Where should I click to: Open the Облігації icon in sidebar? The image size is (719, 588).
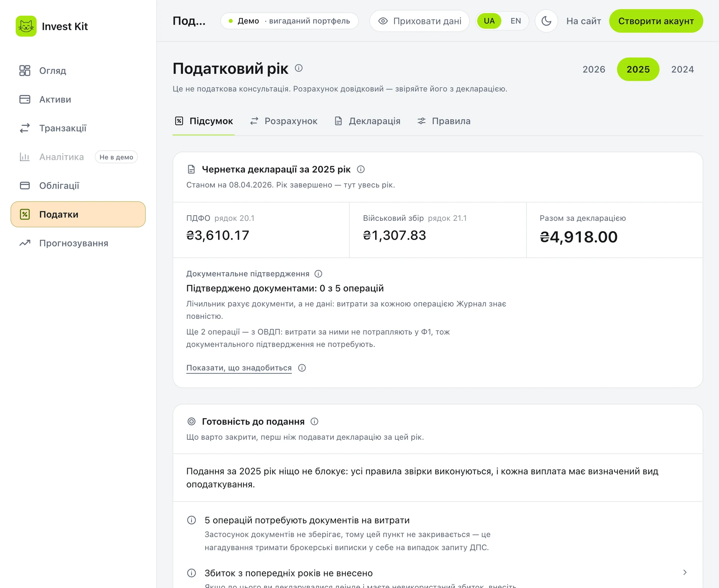[25, 185]
